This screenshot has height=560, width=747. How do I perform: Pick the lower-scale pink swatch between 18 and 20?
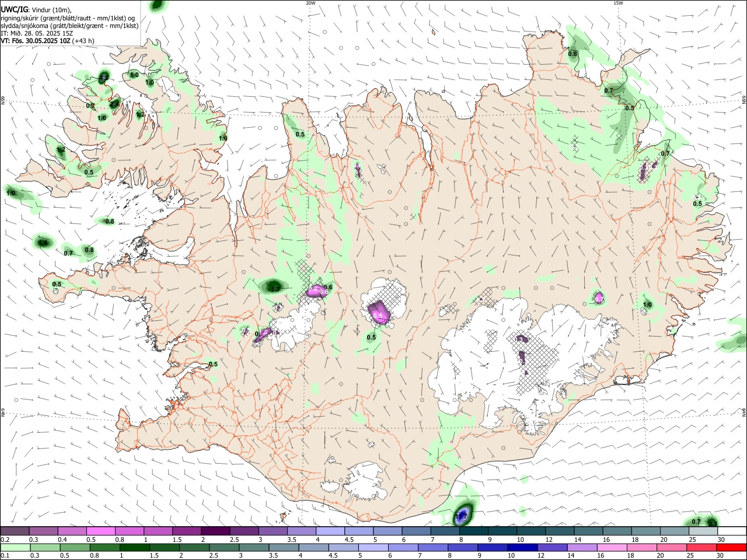tap(641, 548)
